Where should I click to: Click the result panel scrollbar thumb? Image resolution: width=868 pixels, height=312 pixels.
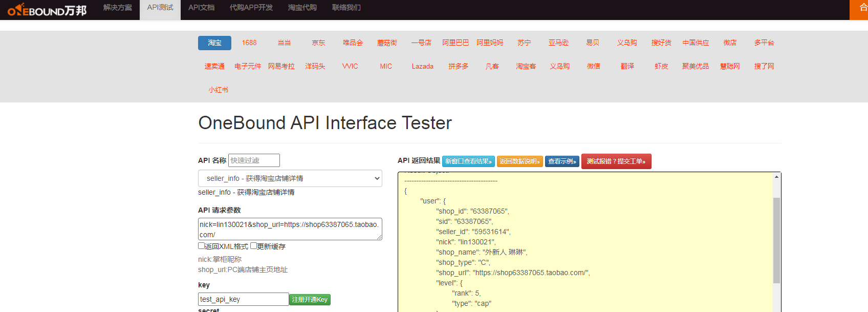[x=776, y=240]
